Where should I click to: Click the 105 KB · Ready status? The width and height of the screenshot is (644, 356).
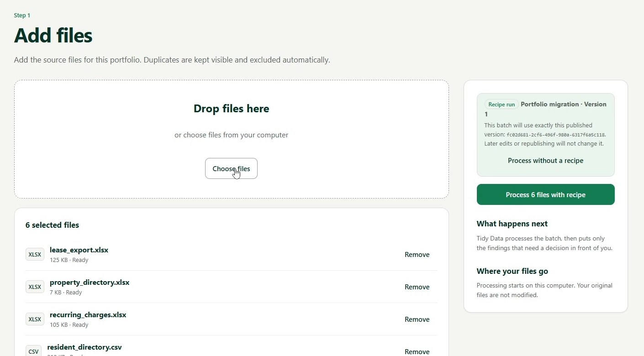coord(69,325)
